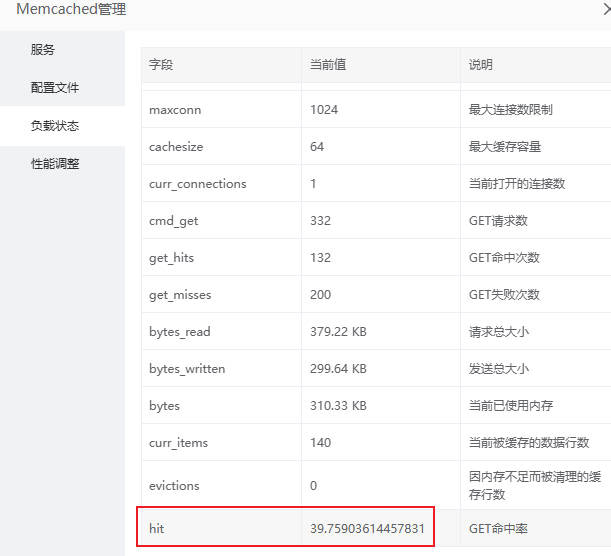This screenshot has width=611, height=556.
Task: Click the value 299.64 KB
Action: (x=338, y=369)
